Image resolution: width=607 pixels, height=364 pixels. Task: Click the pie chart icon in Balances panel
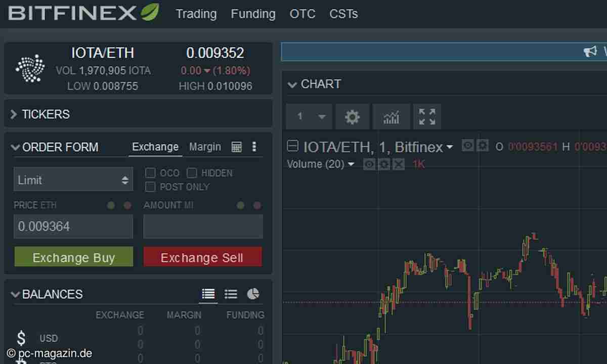coord(253,294)
